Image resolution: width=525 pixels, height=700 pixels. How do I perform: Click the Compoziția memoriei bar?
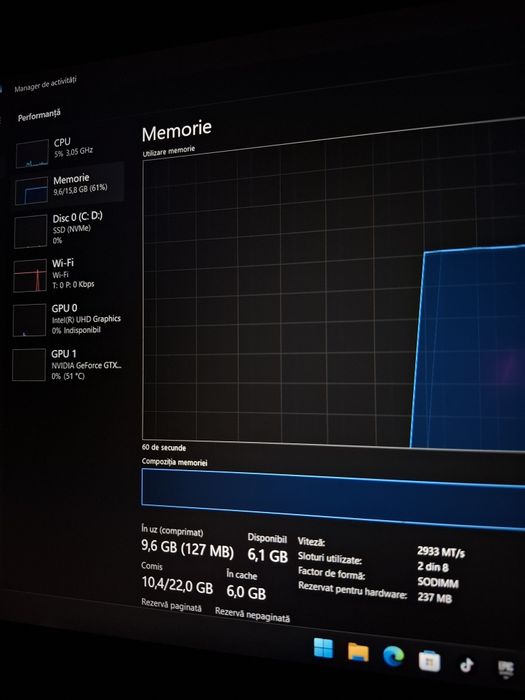(x=333, y=499)
